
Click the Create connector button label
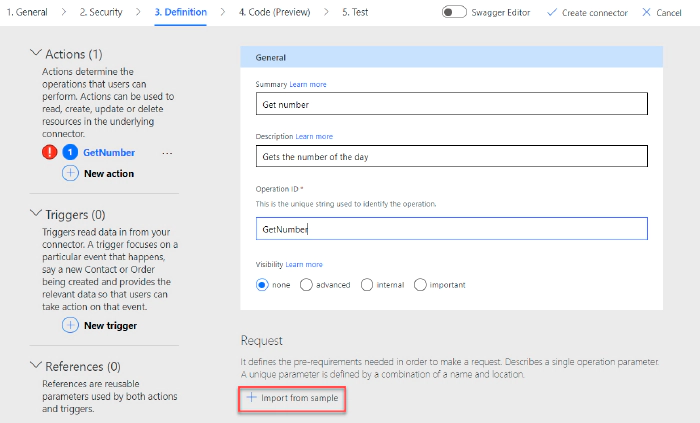pos(595,12)
